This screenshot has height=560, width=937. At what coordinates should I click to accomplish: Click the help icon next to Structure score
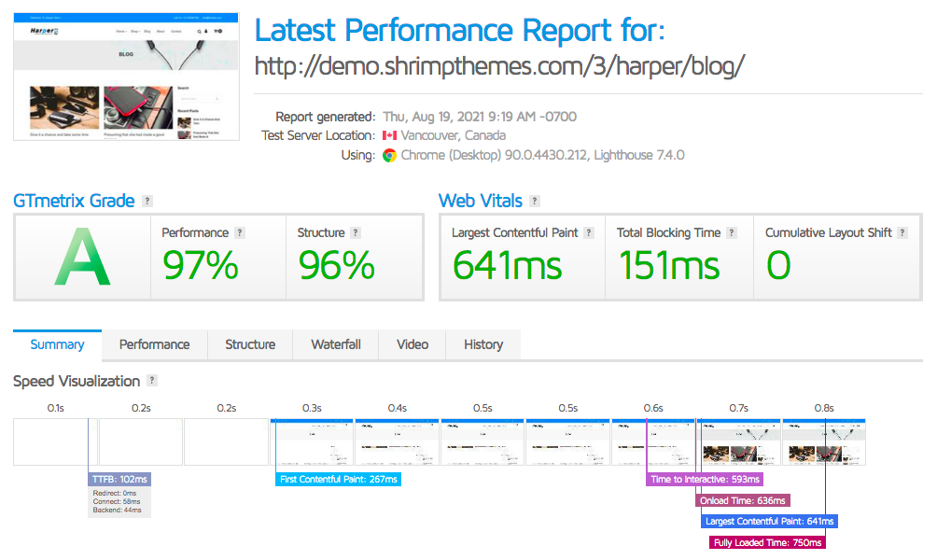[x=356, y=233]
